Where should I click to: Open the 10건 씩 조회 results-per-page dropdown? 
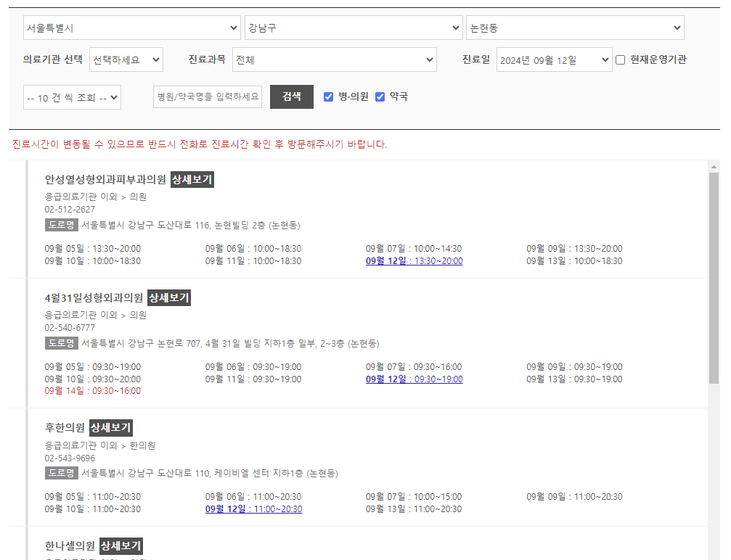(x=71, y=96)
